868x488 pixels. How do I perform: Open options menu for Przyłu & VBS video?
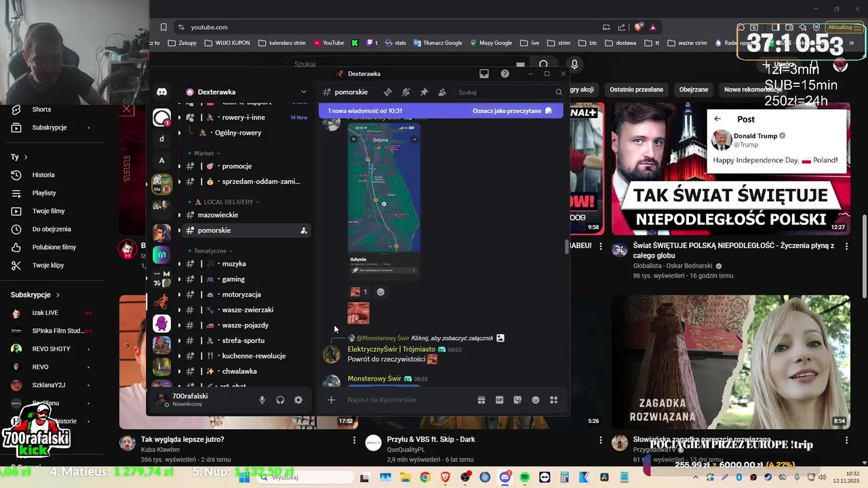tap(600, 441)
